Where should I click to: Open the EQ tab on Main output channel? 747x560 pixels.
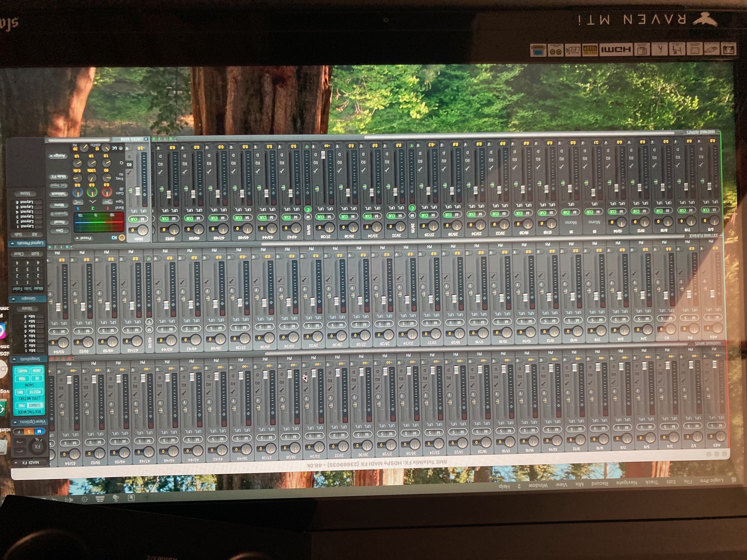coord(129,164)
